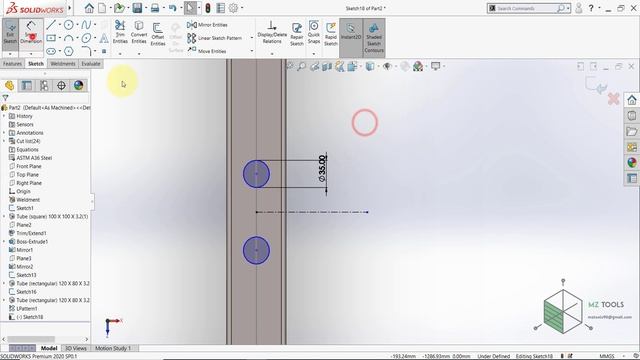Click Linear Sketch Pattern
The width and height of the screenshot is (640, 360).
click(x=215, y=38)
